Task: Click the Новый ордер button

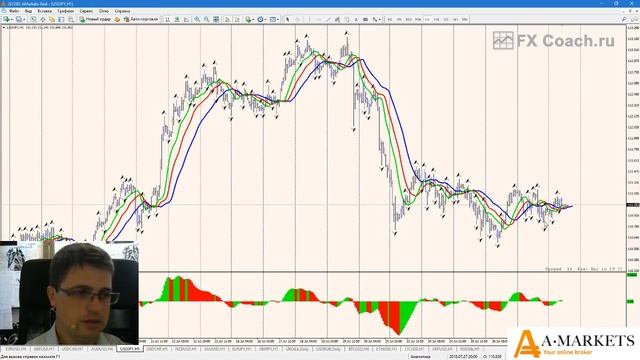Action: (x=95, y=19)
